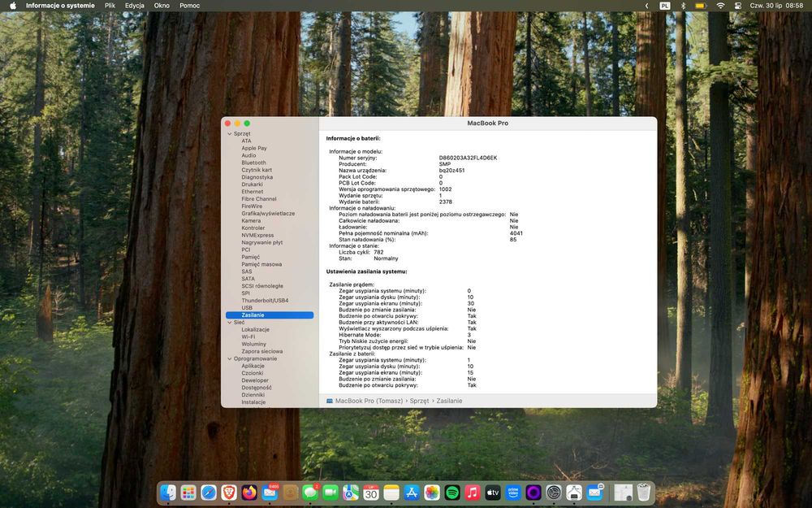Screen dimensions: 812x508
Task: Launch the App Store from the Dock
Action: tap(412, 493)
